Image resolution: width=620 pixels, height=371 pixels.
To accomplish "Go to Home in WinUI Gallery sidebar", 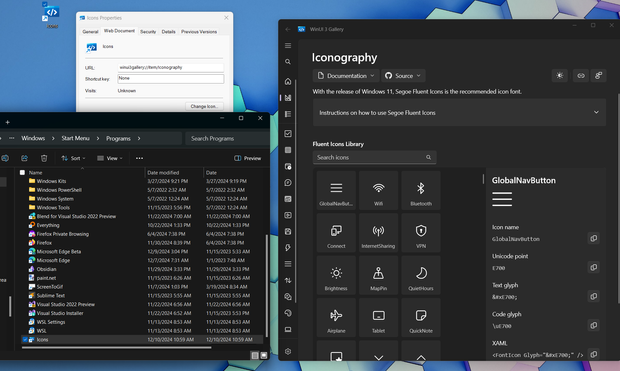I will (x=288, y=81).
